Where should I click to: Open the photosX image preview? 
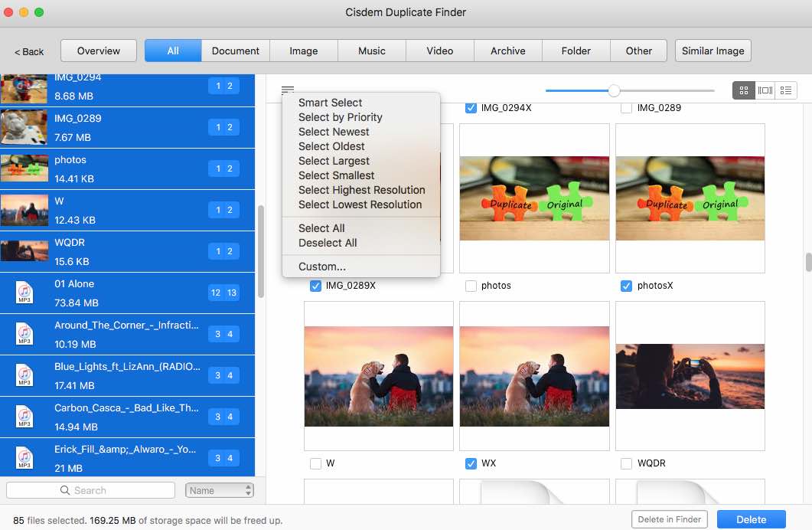690,198
